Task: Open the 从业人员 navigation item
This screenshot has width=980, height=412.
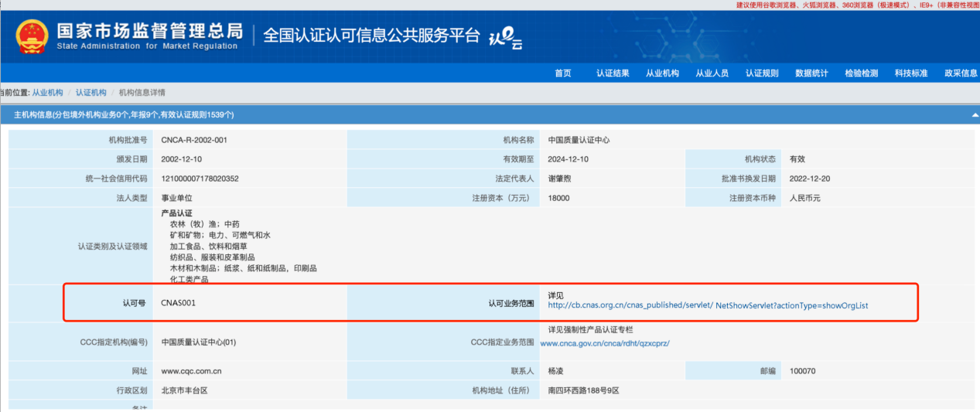Action: click(712, 73)
